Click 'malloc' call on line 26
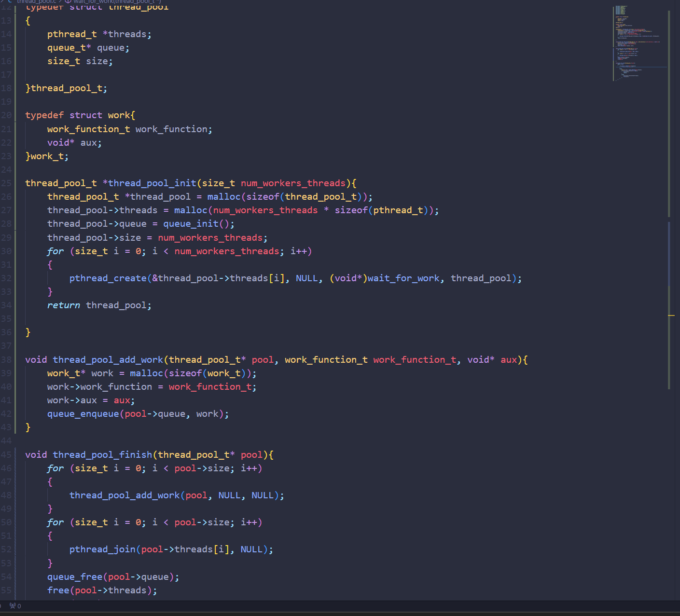The height and width of the screenshot is (616, 680). [223, 197]
